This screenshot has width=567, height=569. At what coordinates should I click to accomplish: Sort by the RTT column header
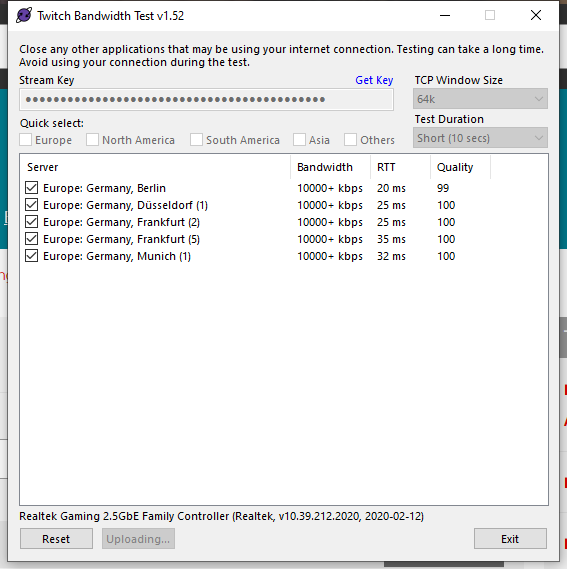tap(400, 167)
